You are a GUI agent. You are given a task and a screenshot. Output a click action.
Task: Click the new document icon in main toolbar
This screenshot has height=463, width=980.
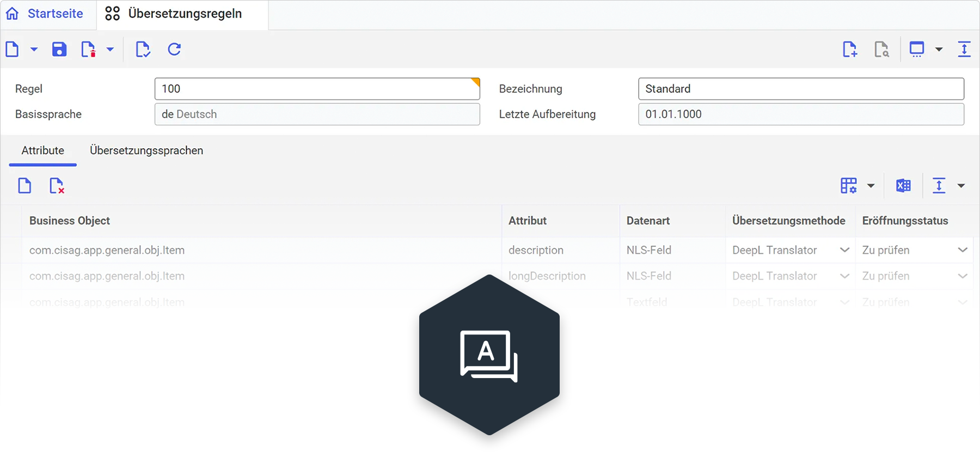(x=13, y=49)
